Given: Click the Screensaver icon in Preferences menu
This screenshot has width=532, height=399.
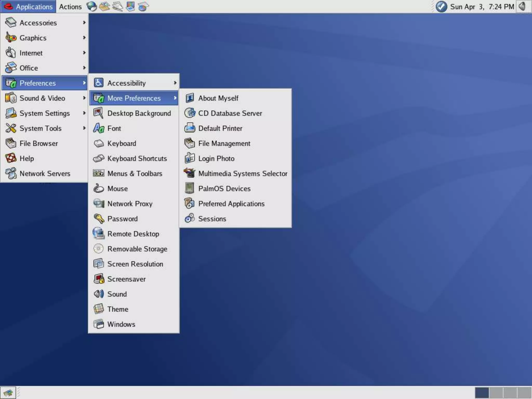Looking at the screenshot, I should [99, 279].
